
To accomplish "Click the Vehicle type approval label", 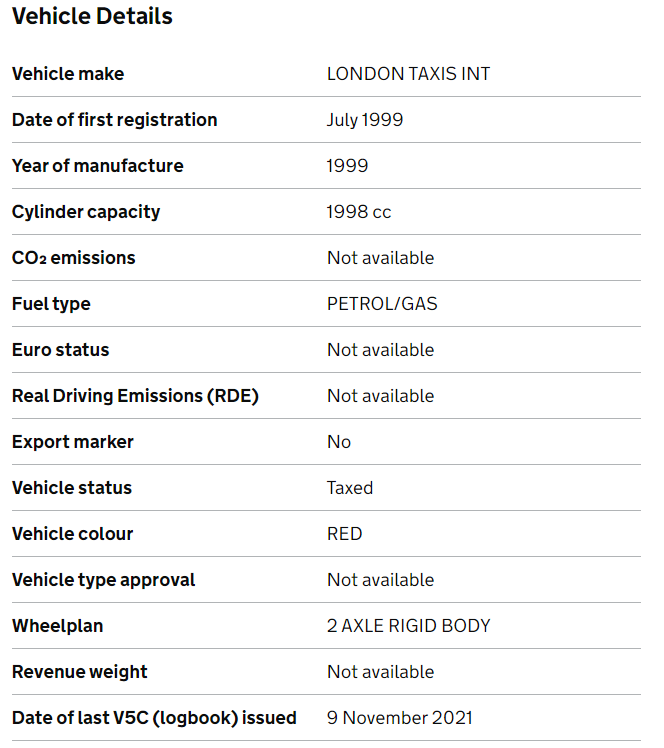I will coord(103,580).
